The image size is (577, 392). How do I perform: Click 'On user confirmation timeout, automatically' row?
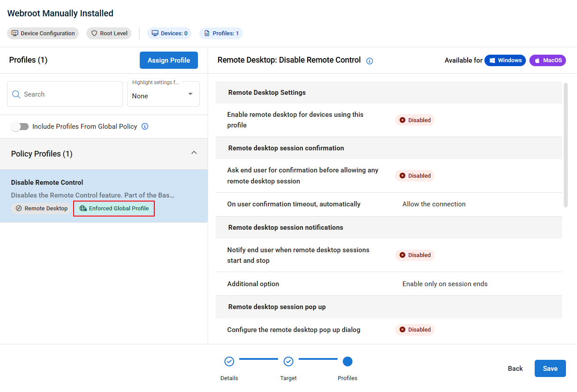pyautogui.click(x=389, y=204)
